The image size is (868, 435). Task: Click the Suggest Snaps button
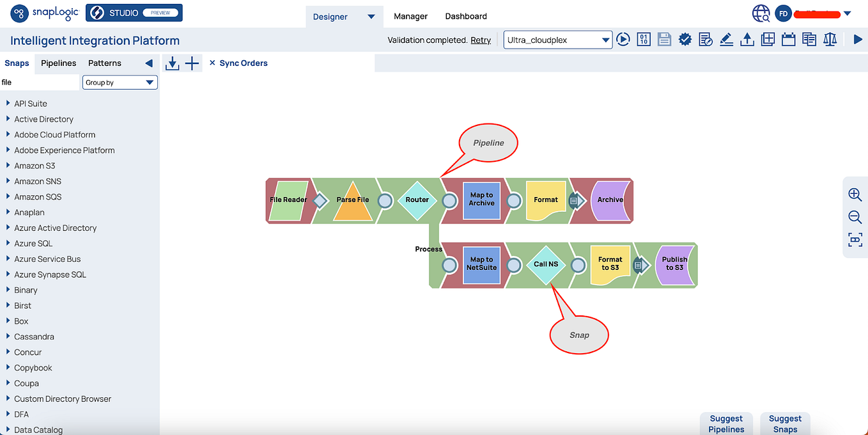click(785, 423)
